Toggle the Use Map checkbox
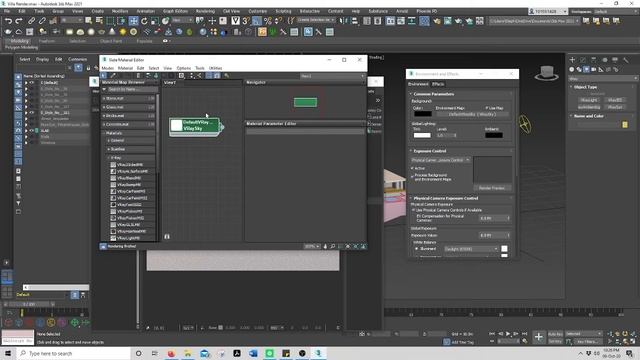640x360 pixels. [487, 108]
